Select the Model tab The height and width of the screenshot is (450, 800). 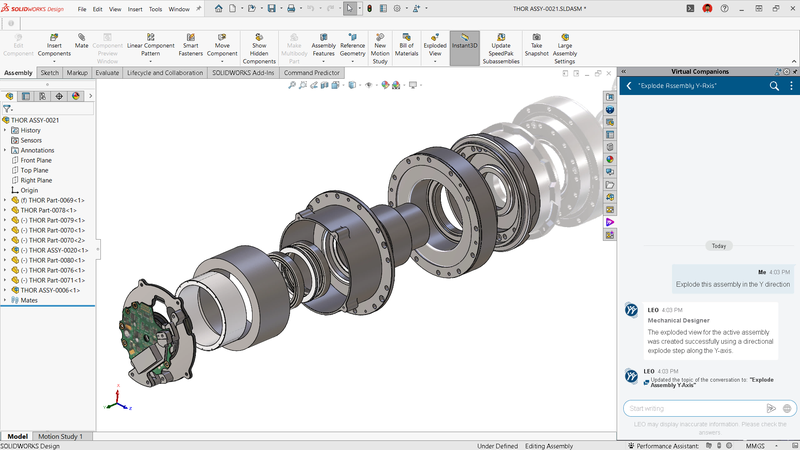[17, 436]
